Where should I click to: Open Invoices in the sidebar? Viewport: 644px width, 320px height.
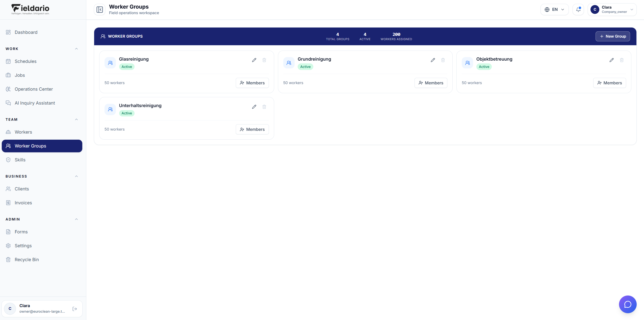pyautogui.click(x=42, y=203)
